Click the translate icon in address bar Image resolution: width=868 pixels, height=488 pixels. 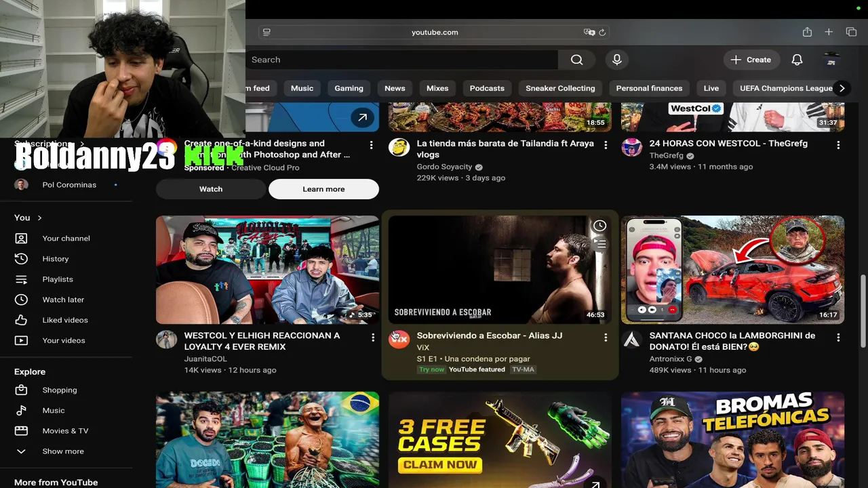point(589,32)
